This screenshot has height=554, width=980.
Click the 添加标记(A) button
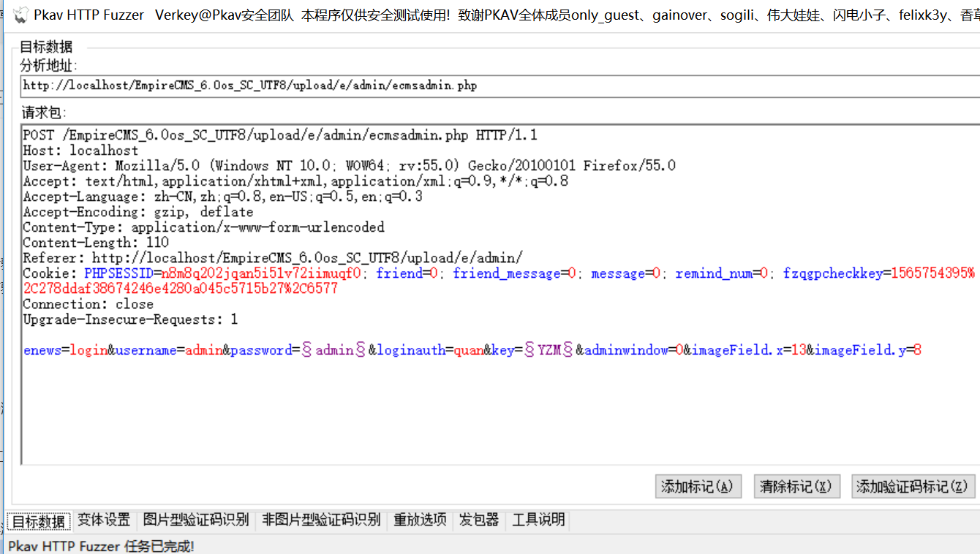pos(698,487)
